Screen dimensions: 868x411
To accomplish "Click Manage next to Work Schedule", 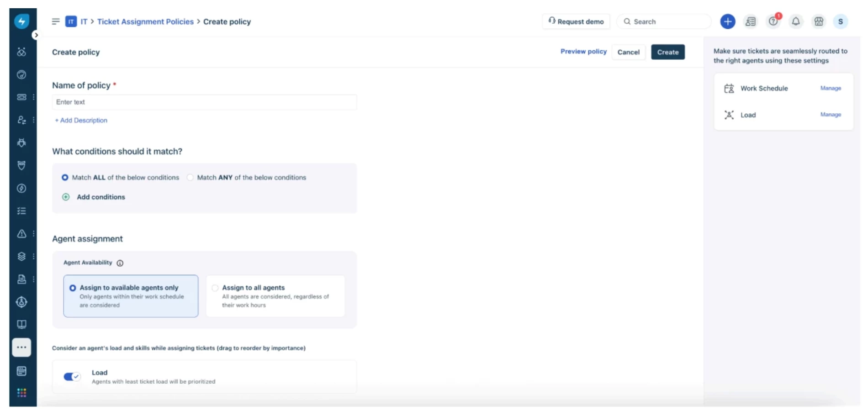I will pos(831,88).
